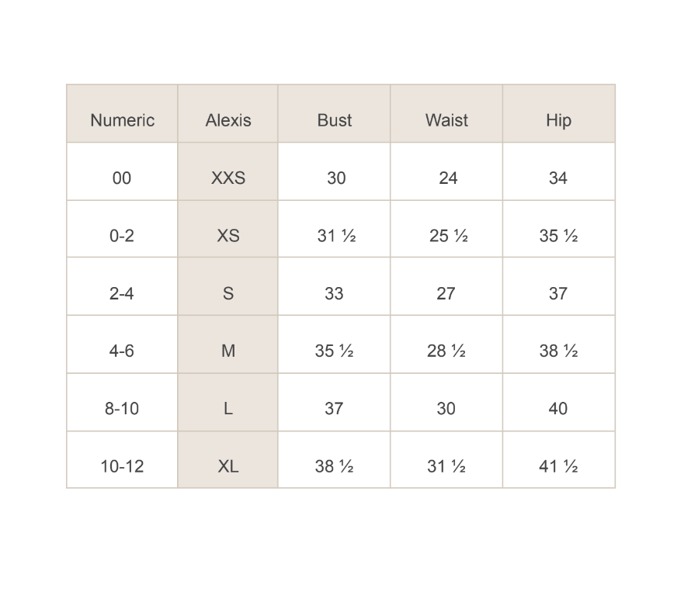Click the Bust column header
The width and height of the screenshot is (698, 616).
point(335,120)
